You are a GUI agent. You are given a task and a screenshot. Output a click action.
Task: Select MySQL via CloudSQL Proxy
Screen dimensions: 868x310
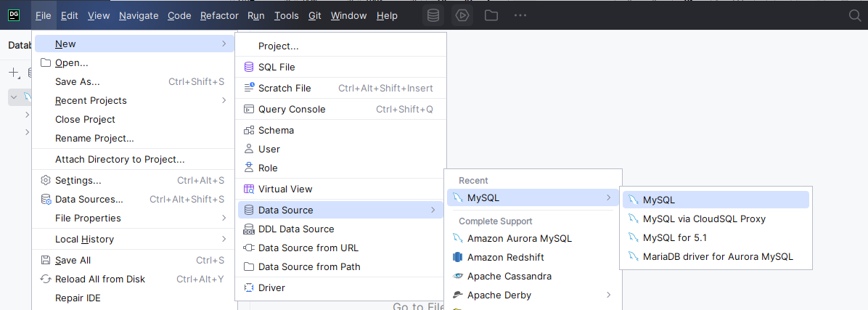[x=716, y=219]
